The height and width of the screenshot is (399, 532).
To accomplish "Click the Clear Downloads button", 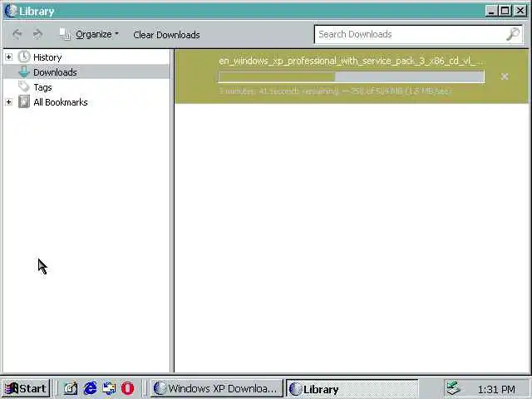I will (x=166, y=35).
